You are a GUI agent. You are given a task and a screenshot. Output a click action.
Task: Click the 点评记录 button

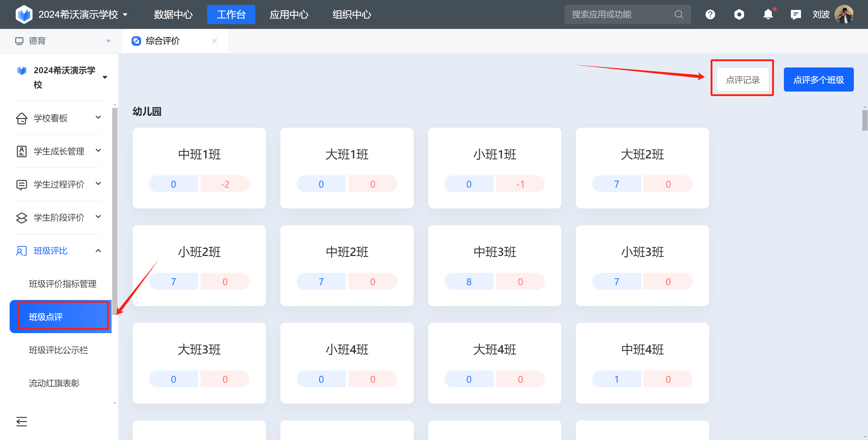coord(743,80)
